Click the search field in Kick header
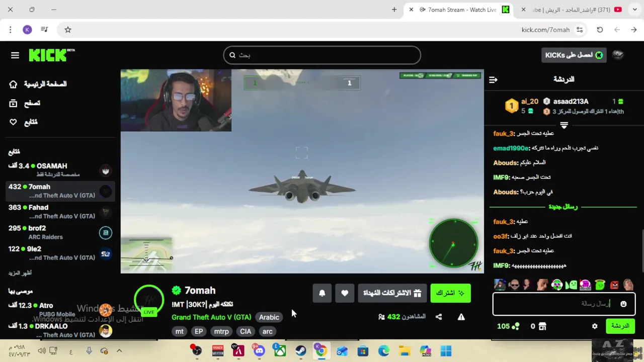The image size is (644, 362). [322, 55]
